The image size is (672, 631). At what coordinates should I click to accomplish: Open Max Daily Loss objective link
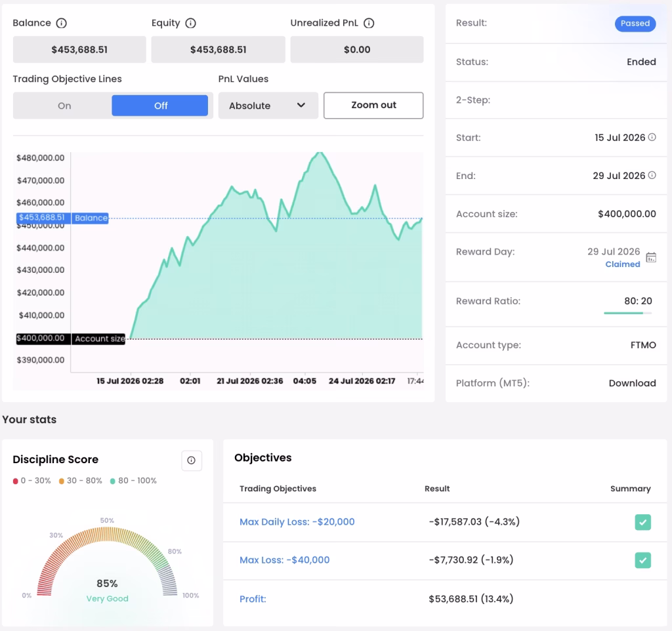coord(297,521)
